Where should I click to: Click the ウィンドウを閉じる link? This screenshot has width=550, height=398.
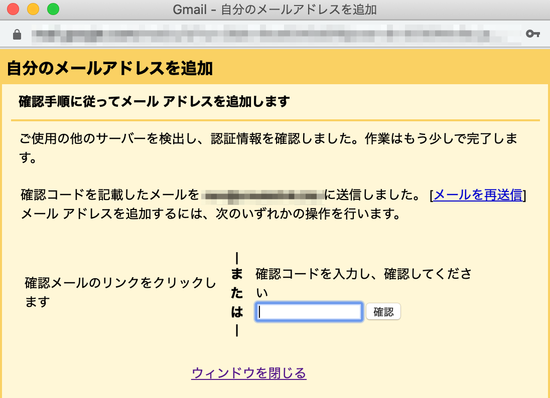pos(249,373)
